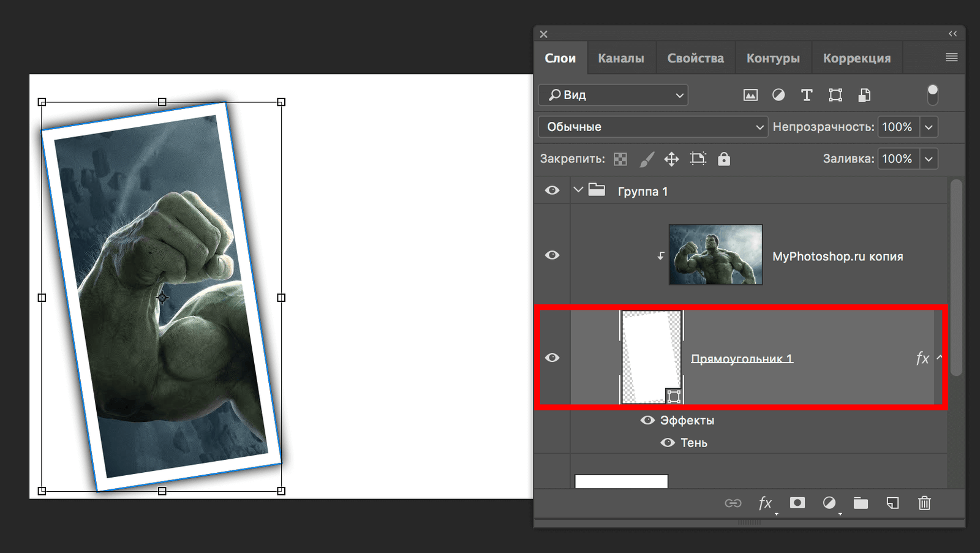
Task: Open the Обычные blend mode dropdown
Action: coord(653,127)
